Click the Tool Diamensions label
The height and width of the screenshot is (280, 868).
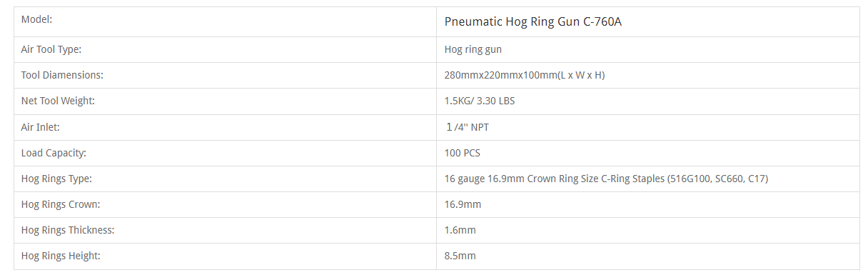coord(62,75)
